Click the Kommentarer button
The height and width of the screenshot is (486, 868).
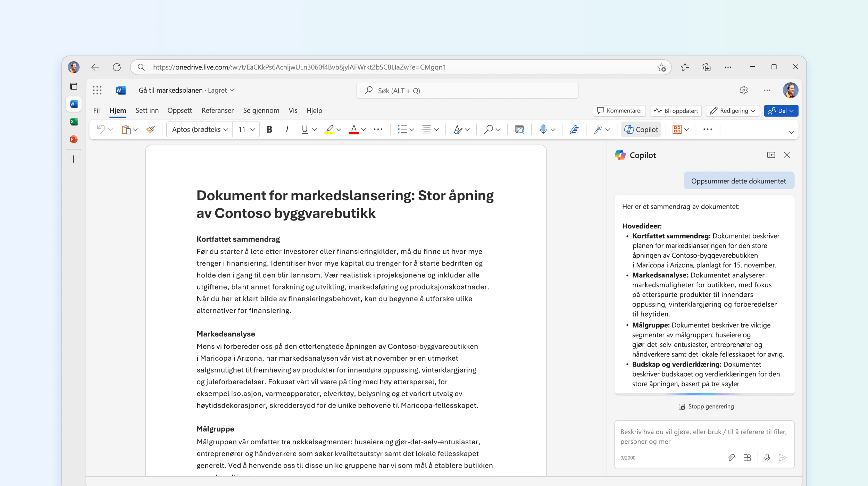[619, 111]
